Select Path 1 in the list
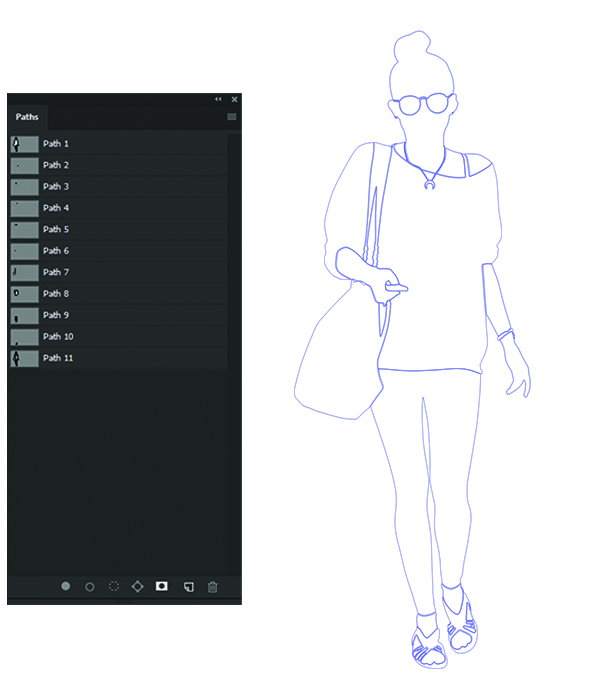600x686 pixels. click(57, 144)
